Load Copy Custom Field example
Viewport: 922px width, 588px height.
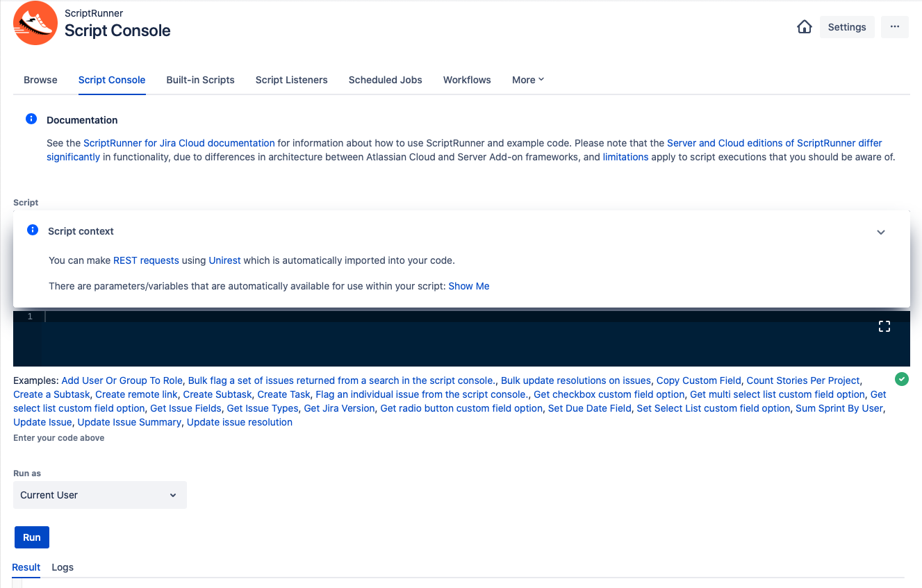[x=699, y=380]
